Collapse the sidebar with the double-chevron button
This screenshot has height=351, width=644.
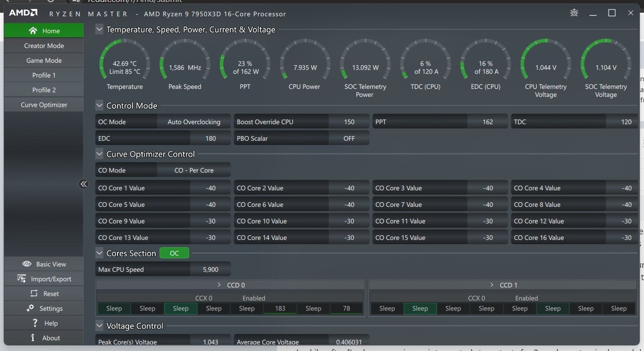pyautogui.click(x=84, y=184)
